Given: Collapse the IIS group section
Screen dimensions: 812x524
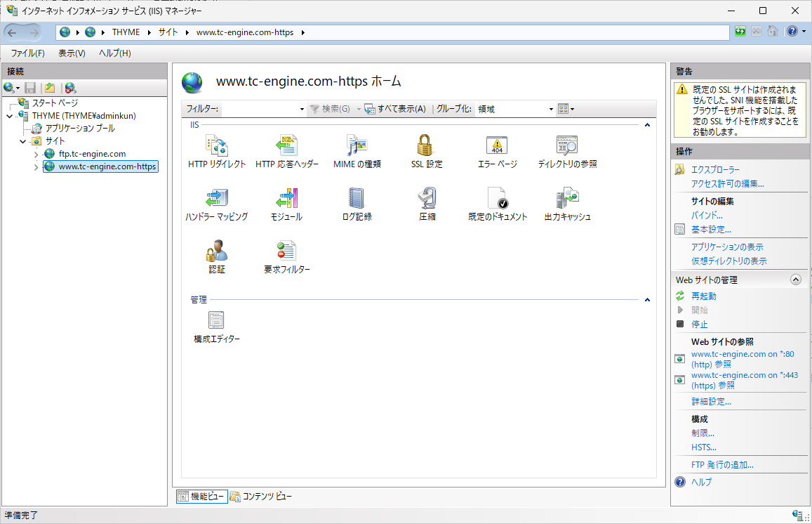Looking at the screenshot, I should [647, 125].
